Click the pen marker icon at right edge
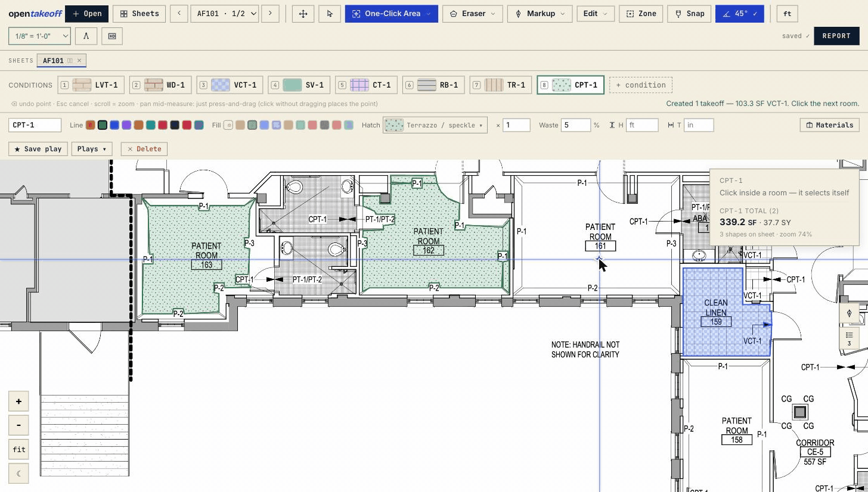868x492 pixels. coord(850,313)
